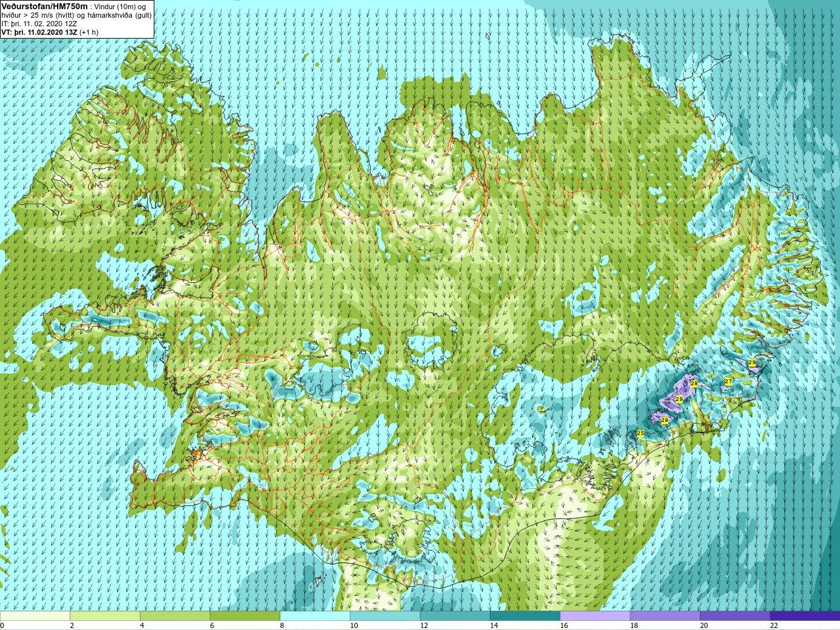Click the title text Veðurstofan/HM750m

click(x=45, y=6)
